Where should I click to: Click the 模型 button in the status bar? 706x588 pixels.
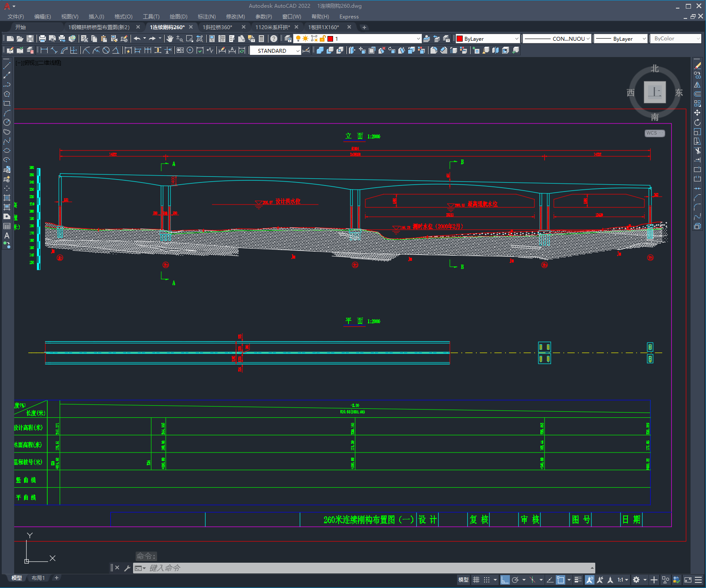(x=464, y=580)
